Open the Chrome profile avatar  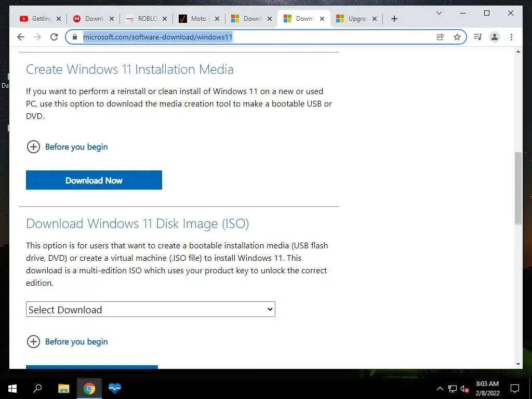tap(495, 37)
